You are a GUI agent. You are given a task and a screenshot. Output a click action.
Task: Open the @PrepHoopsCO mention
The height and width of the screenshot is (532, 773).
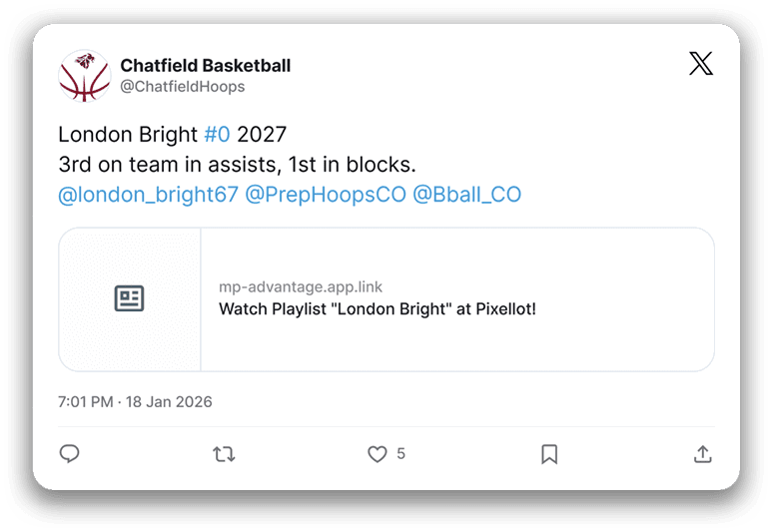point(326,195)
